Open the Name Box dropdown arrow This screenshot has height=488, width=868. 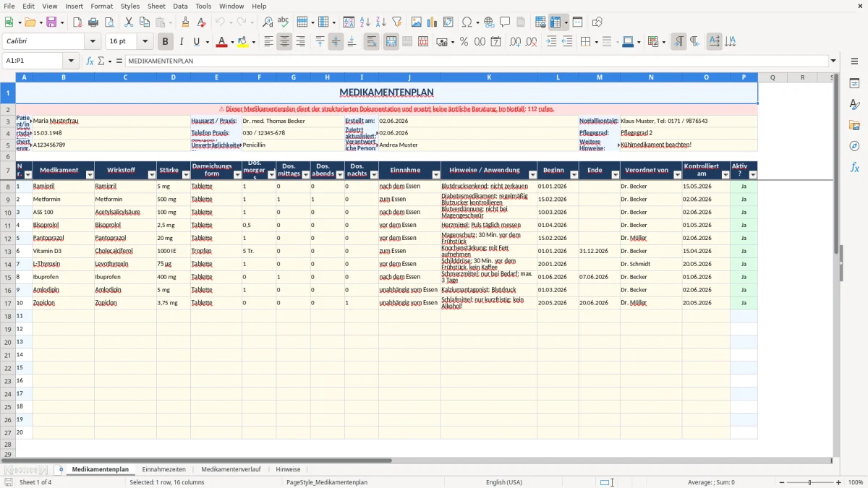pos(71,61)
